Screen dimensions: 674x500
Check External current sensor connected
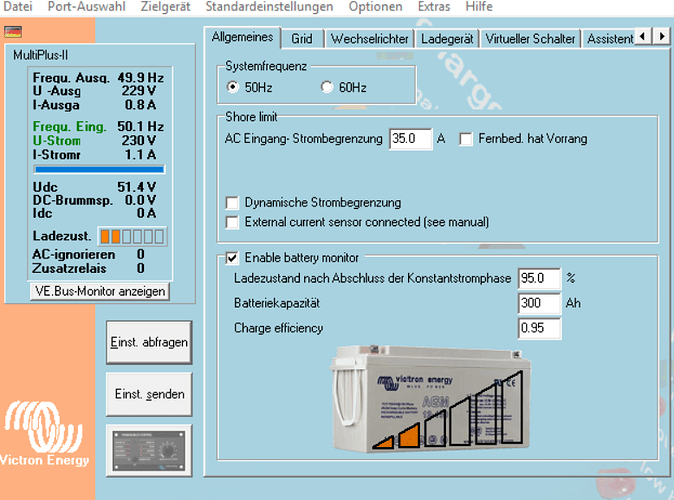[232, 222]
